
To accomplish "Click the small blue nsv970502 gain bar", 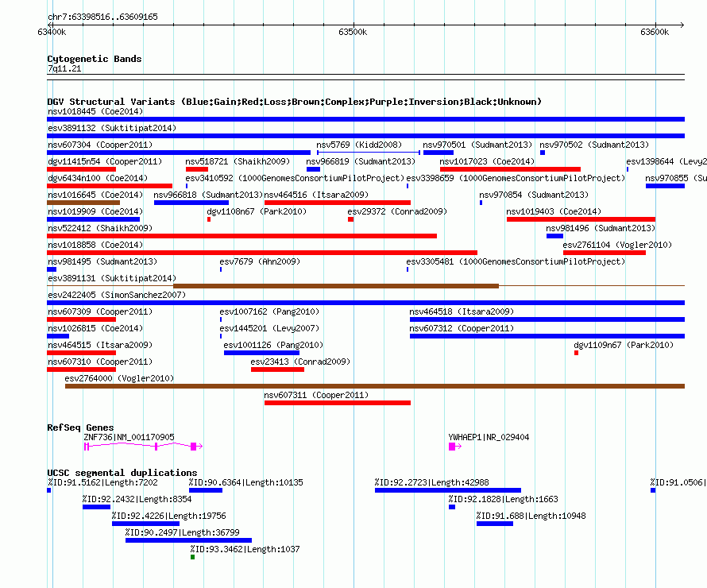I will point(543,153).
